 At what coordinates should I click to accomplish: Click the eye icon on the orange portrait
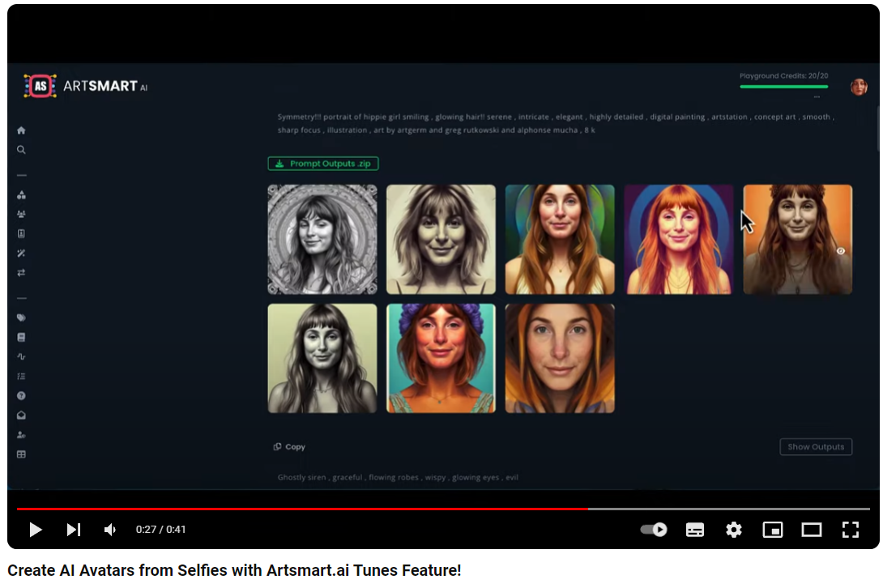click(840, 251)
